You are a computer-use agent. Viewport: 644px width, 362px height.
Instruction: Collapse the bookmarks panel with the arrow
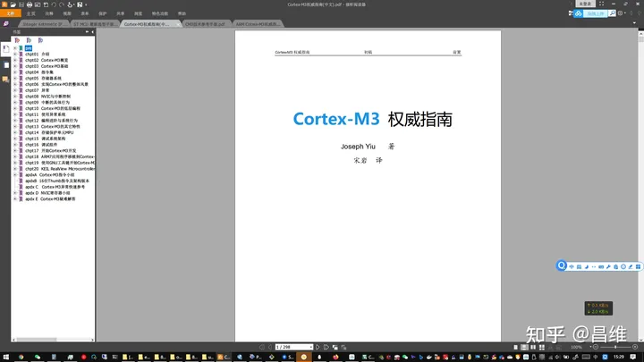(x=92, y=31)
